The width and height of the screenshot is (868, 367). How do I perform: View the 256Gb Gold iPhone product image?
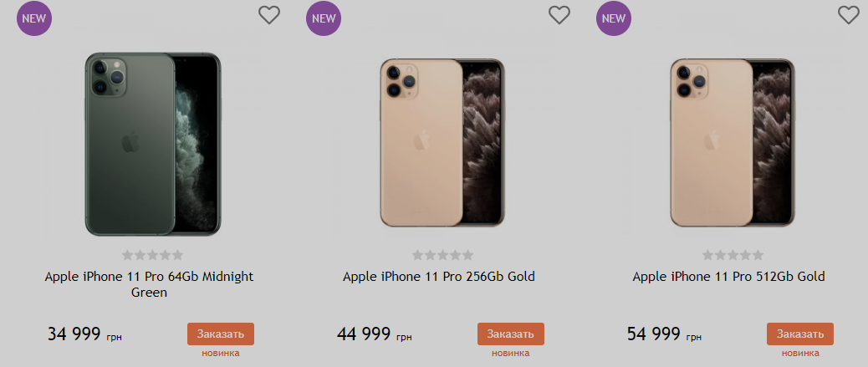442,143
